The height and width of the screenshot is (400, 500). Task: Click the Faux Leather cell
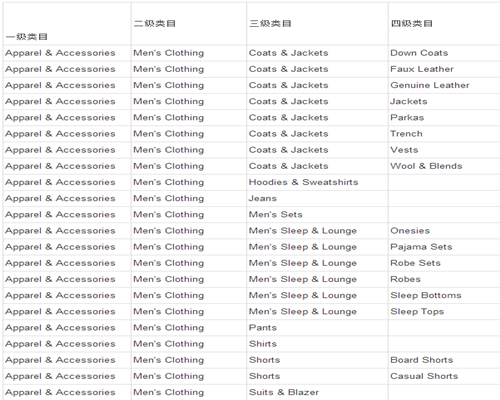444,69
